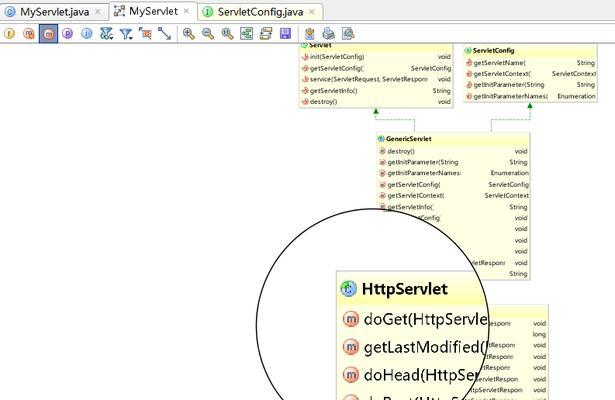Click the Print Preview icon
The width and height of the screenshot is (615, 400).
pos(348,34)
